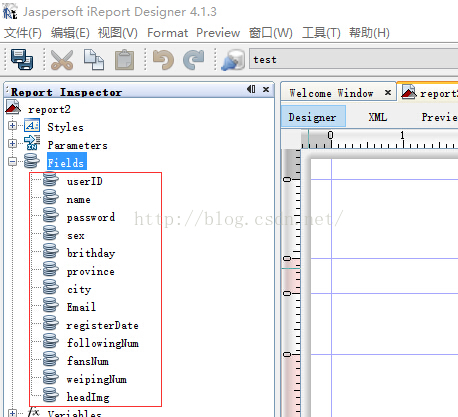Click the field icon beside registerDate
Viewport: 458px width, 417px height.
pyautogui.click(x=51, y=323)
